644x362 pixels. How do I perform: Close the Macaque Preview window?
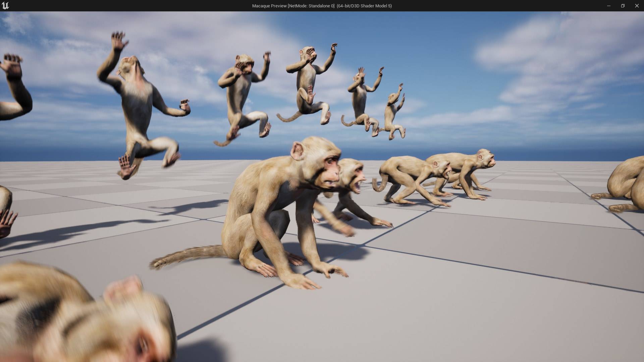click(637, 6)
